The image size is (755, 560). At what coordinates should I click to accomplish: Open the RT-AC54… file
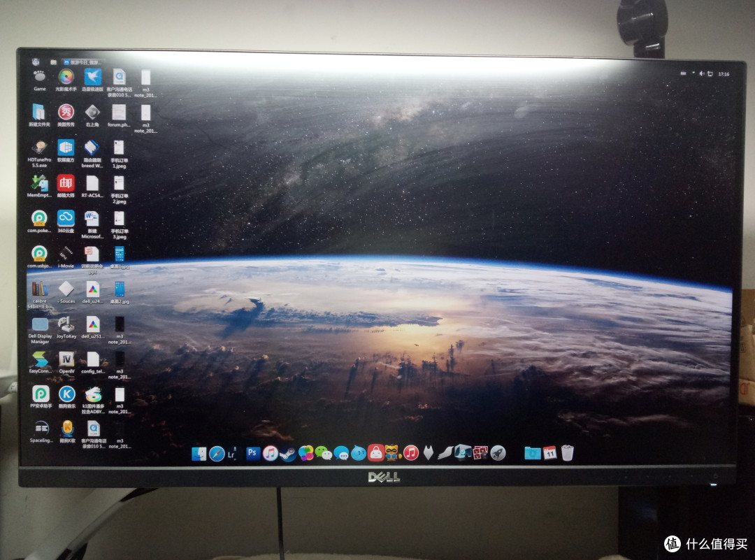(92, 187)
